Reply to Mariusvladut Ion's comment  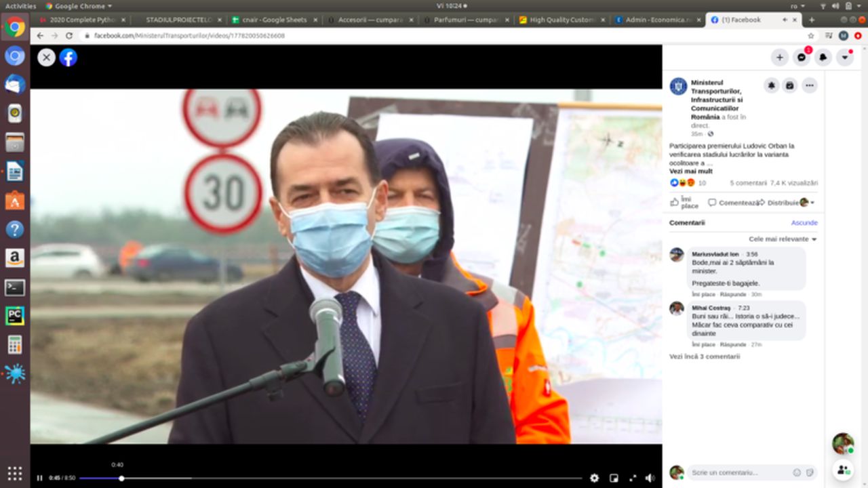pyautogui.click(x=732, y=294)
